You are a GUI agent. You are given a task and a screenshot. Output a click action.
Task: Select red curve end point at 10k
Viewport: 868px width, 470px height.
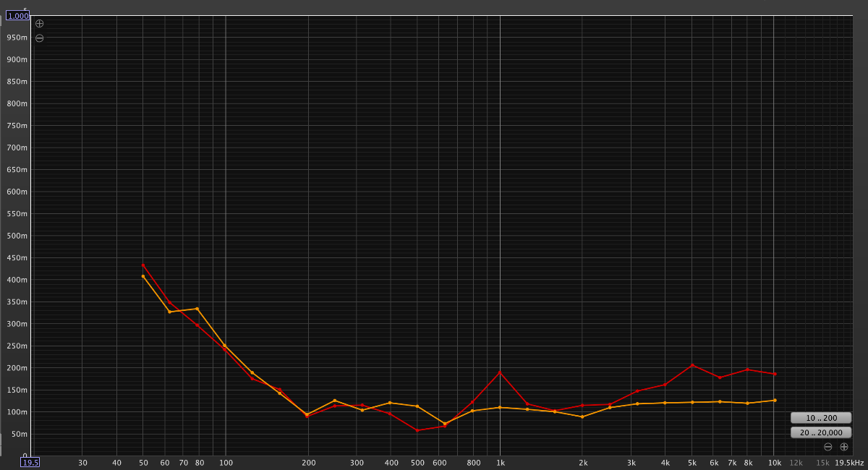(775, 374)
